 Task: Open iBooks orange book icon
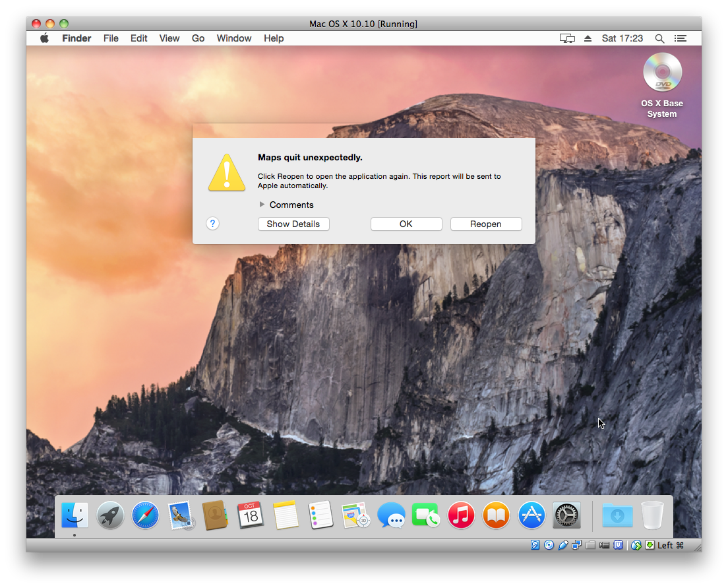pos(497,515)
